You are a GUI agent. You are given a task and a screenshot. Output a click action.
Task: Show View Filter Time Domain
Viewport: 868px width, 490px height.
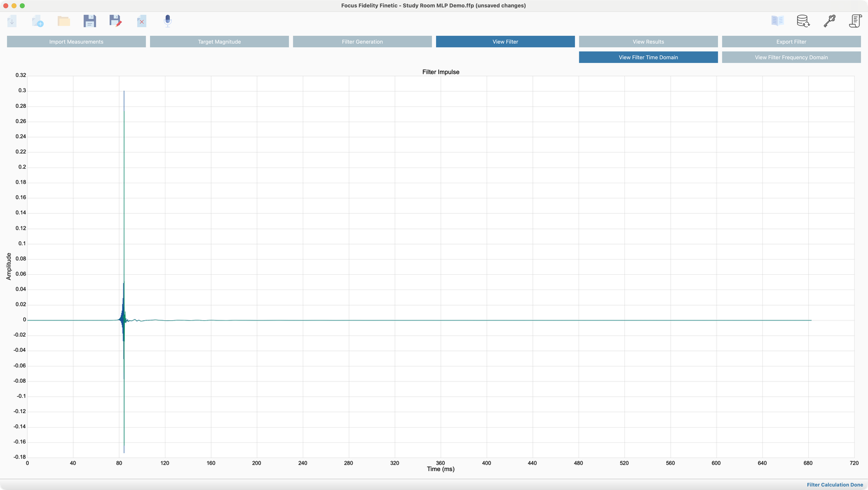648,57
